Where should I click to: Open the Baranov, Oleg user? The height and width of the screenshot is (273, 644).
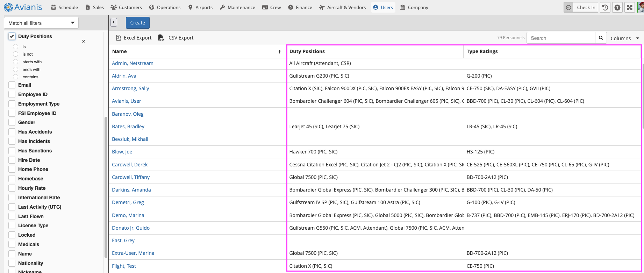(128, 114)
